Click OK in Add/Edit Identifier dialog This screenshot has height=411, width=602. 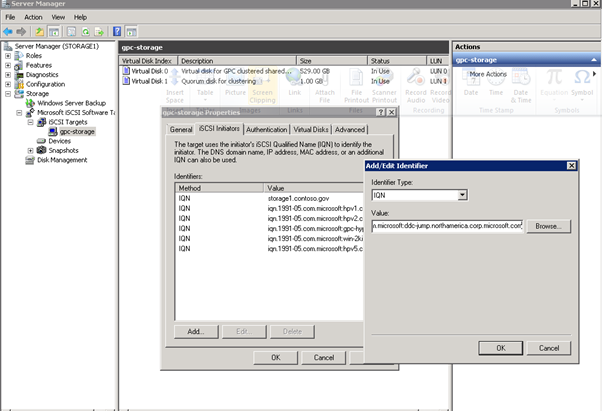tap(501, 348)
